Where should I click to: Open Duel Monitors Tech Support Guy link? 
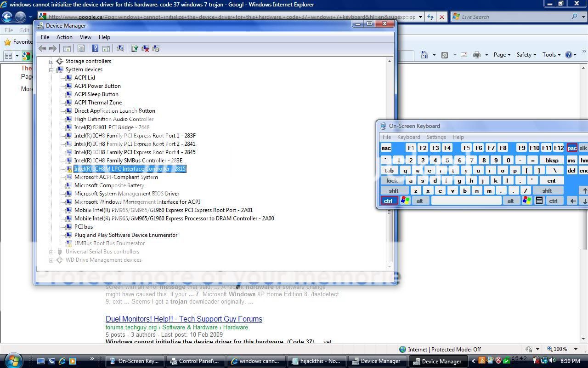pos(184,319)
